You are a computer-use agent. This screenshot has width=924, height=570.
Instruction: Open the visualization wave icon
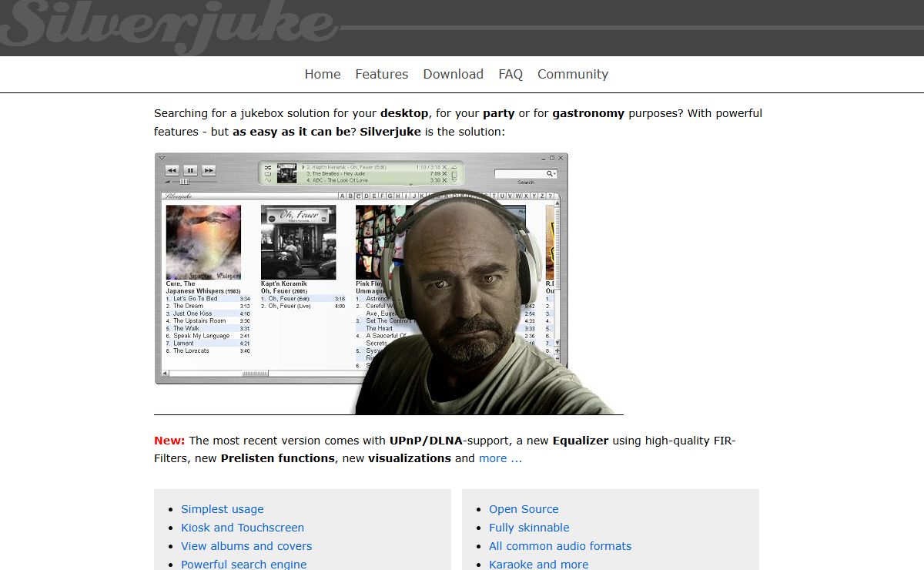click(268, 180)
